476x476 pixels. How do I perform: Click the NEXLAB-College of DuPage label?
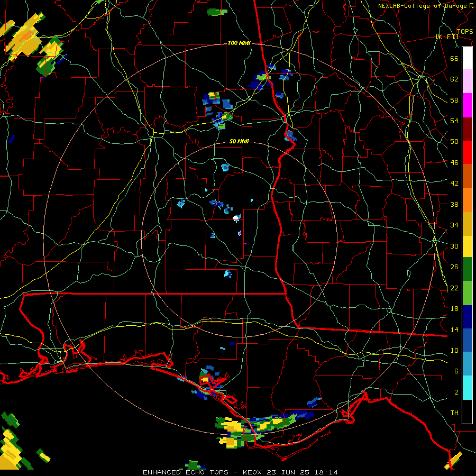tap(423, 6)
